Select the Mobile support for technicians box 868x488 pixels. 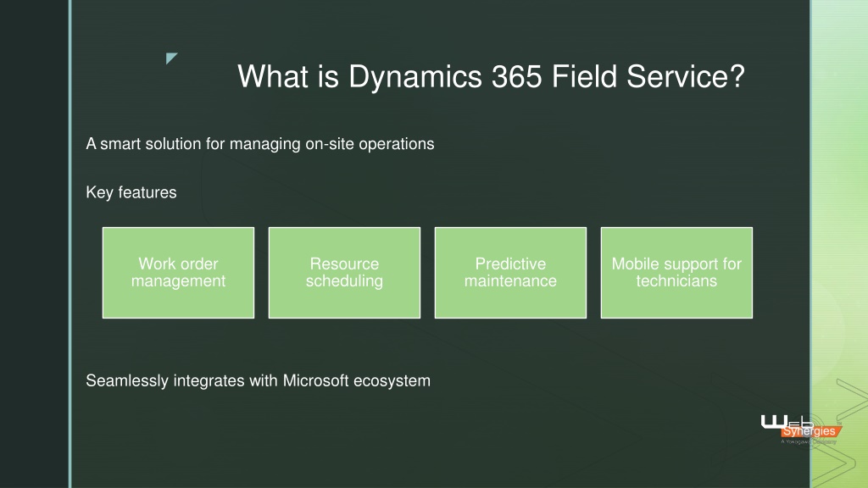(x=676, y=273)
